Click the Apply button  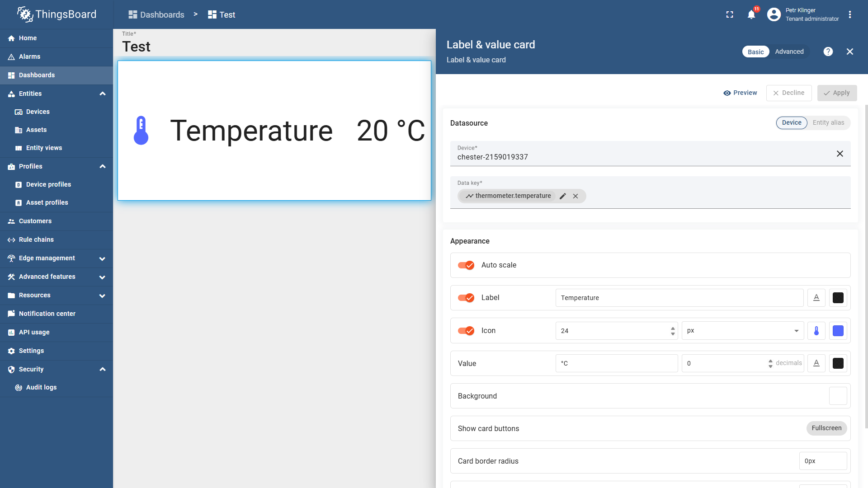[x=837, y=93]
